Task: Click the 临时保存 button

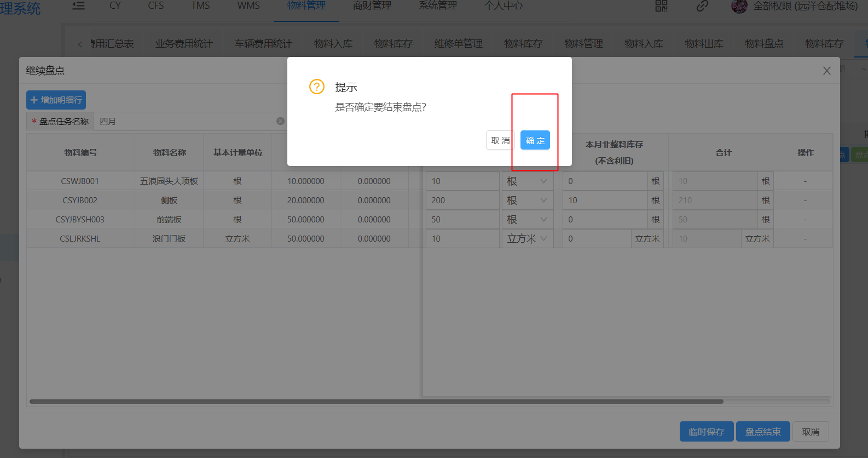Action: coord(706,432)
